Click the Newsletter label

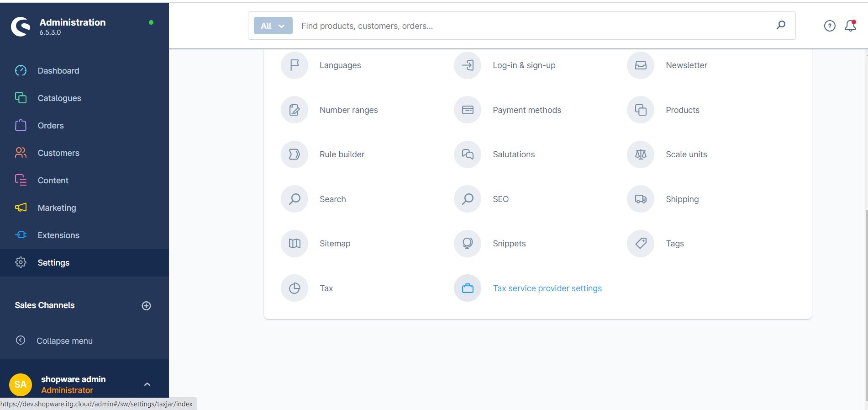click(x=686, y=65)
